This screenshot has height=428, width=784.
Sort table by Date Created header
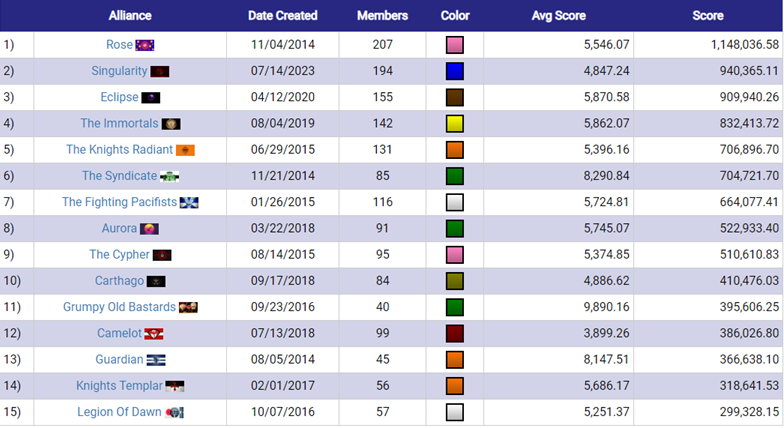pyautogui.click(x=282, y=16)
